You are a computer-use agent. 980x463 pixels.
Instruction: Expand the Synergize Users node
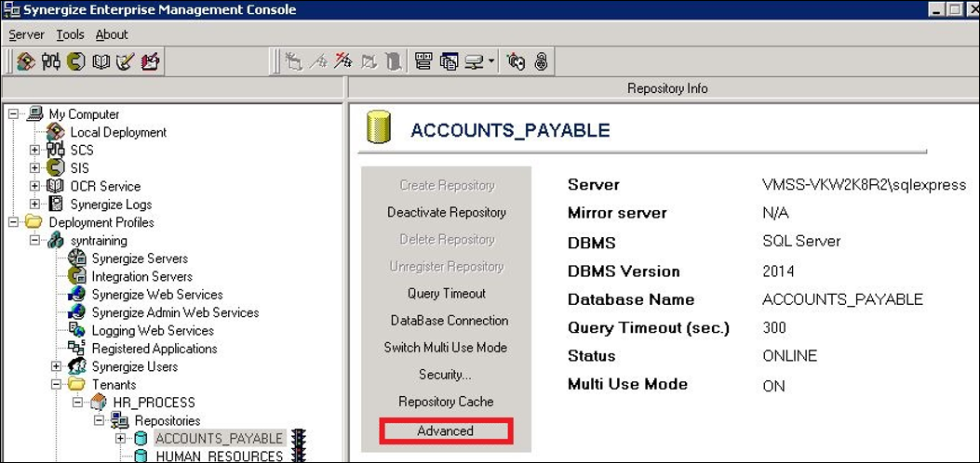tap(56, 366)
